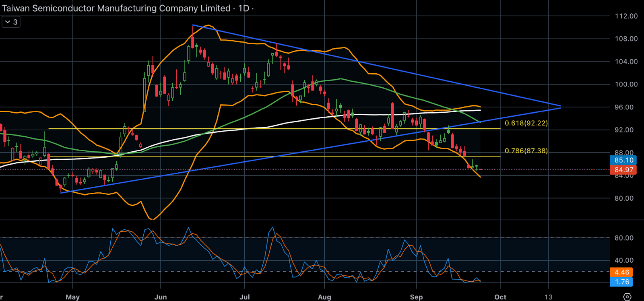Click the May label on time axis

coord(72,297)
